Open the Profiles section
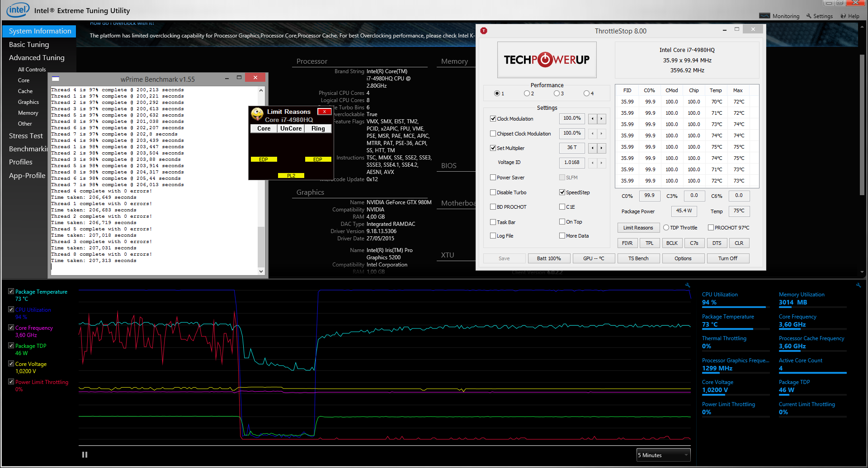Image resolution: width=868 pixels, height=468 pixels. pos(21,162)
